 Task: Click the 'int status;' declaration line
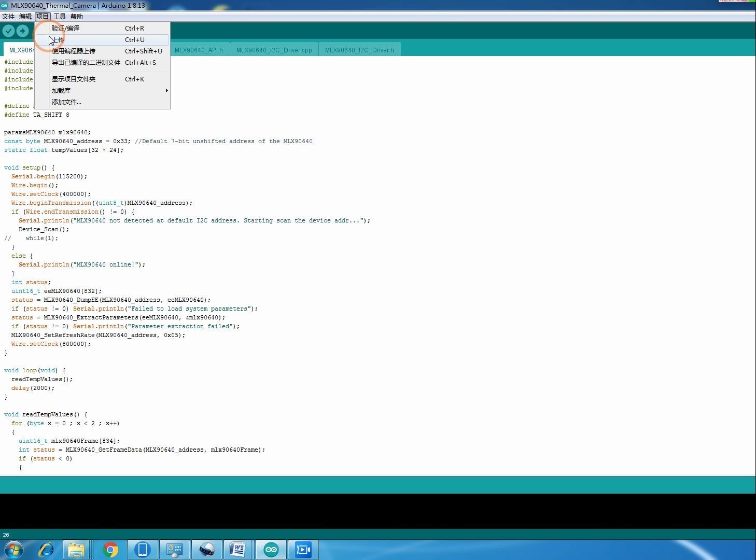click(x=31, y=282)
